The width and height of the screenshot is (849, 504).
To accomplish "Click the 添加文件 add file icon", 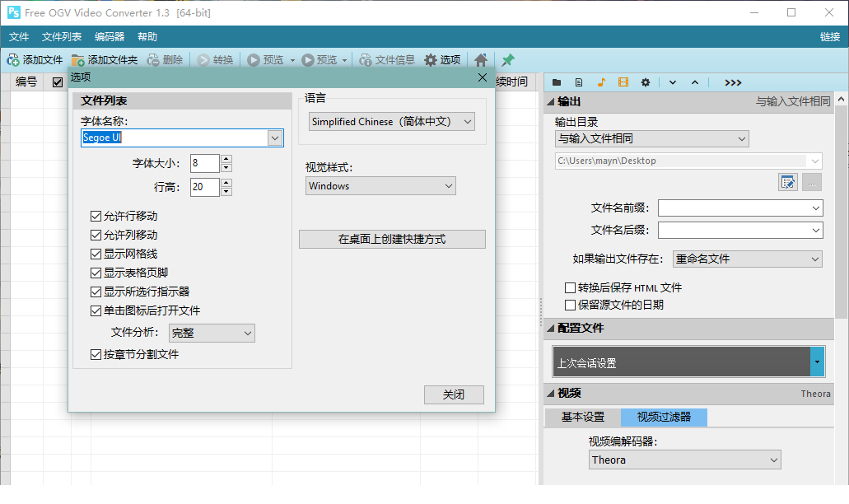I will coord(13,60).
